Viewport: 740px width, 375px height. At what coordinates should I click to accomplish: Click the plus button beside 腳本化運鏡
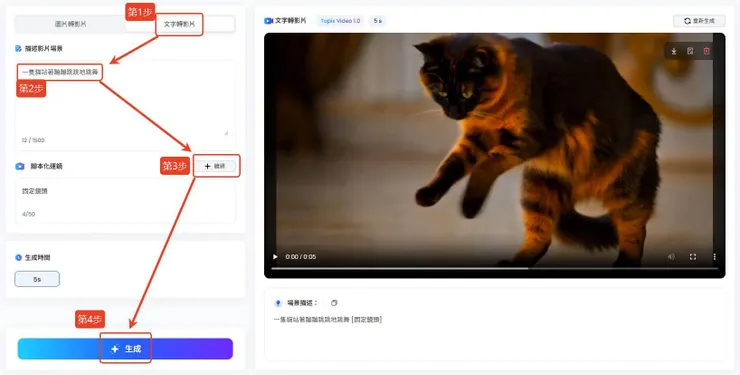pyautogui.click(x=215, y=166)
